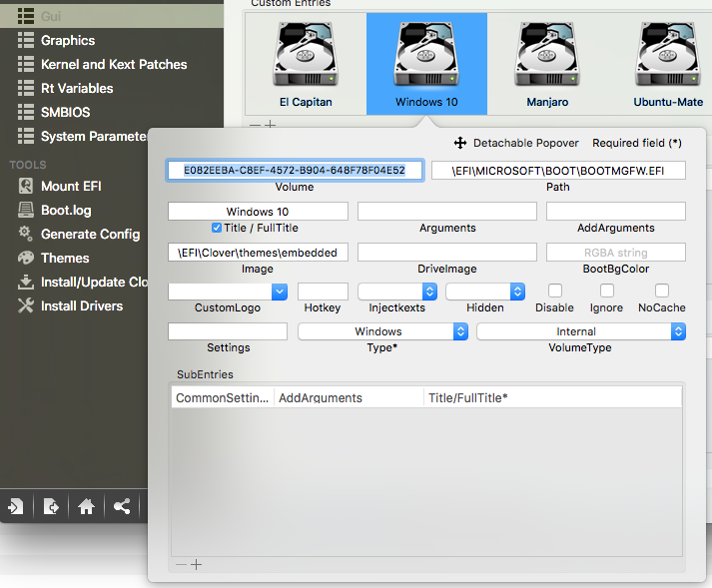Viewport: 712px width, 588px height.
Task: Uncheck the Title / FullTitle checkbox
Action: (x=217, y=228)
